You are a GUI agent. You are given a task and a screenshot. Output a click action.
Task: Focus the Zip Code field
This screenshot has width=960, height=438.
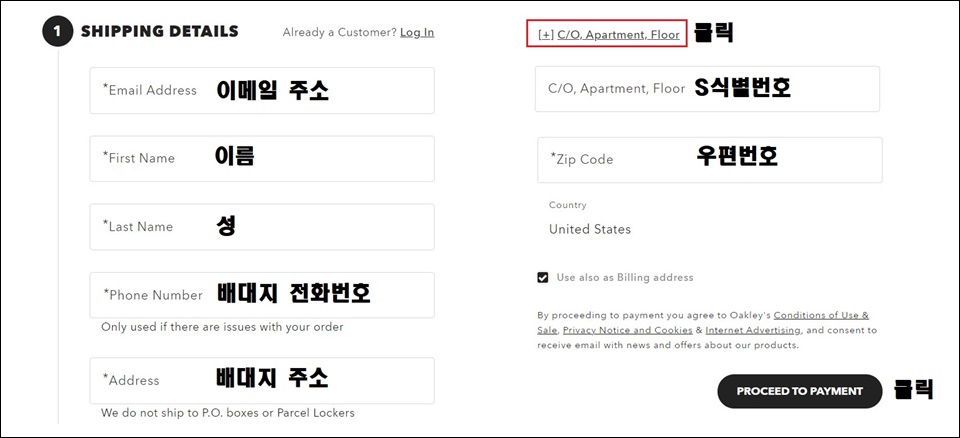coord(710,160)
